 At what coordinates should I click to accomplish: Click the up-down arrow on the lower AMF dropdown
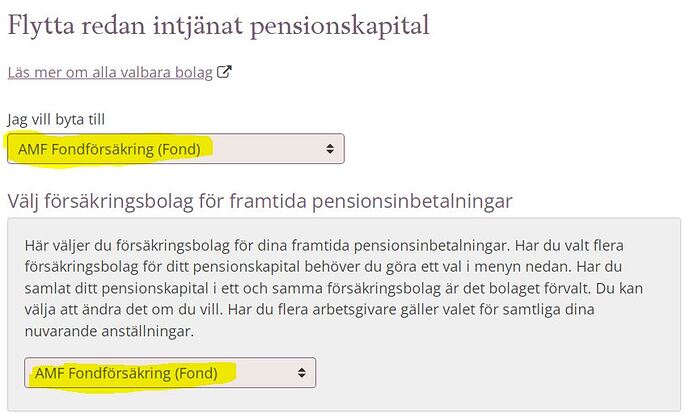tap(302, 373)
